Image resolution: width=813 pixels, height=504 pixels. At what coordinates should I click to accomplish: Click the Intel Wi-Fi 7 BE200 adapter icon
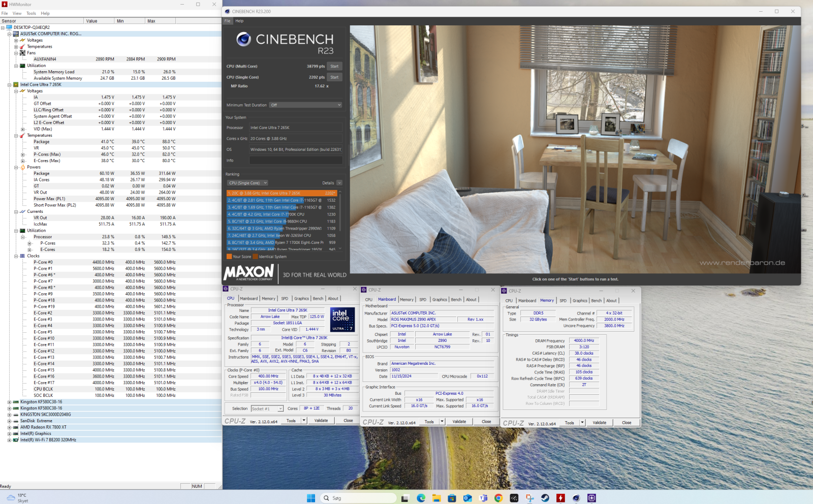(16, 440)
